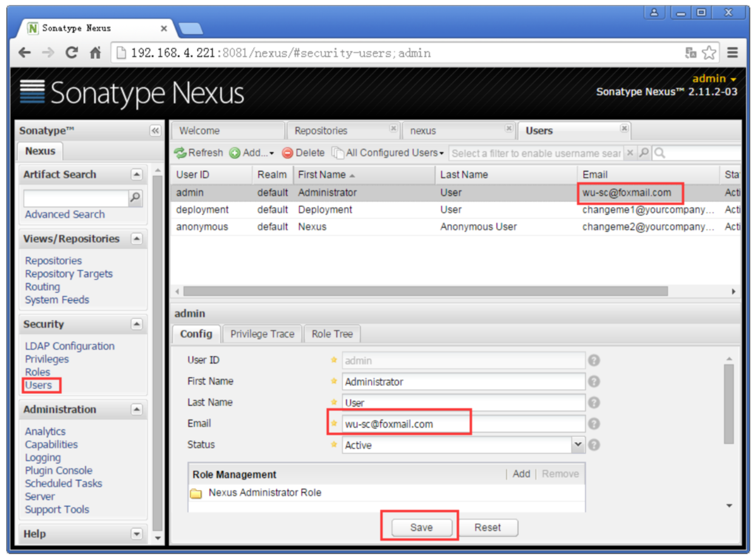Collapse the Administration panel
Image resolution: width=756 pixels, height=556 pixels.
pos(137,410)
